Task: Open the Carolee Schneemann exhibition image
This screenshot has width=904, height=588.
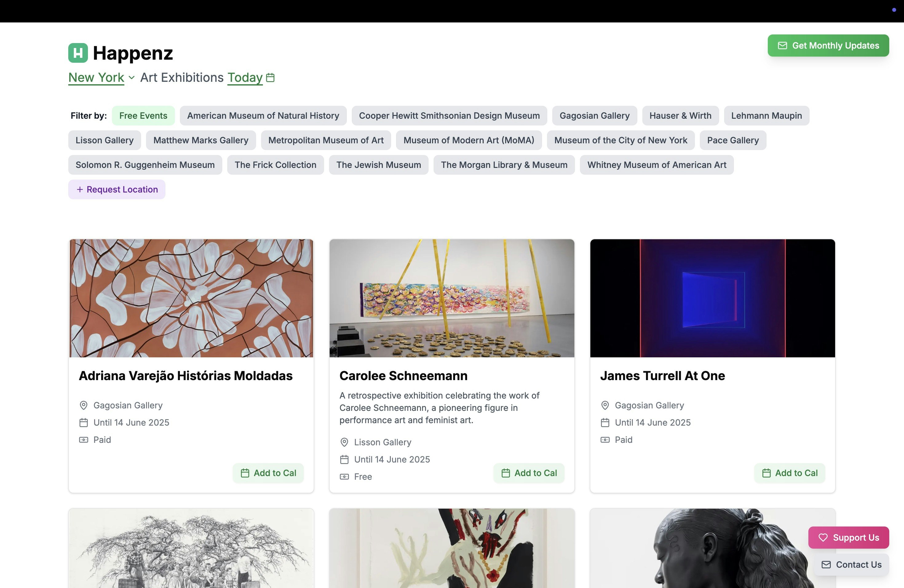Action: click(x=452, y=298)
